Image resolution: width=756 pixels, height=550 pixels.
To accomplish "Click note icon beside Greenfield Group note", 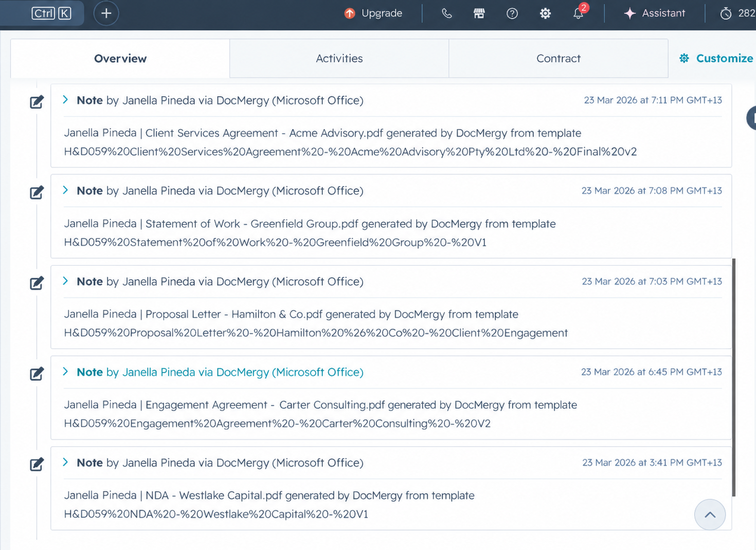I will coord(37,192).
